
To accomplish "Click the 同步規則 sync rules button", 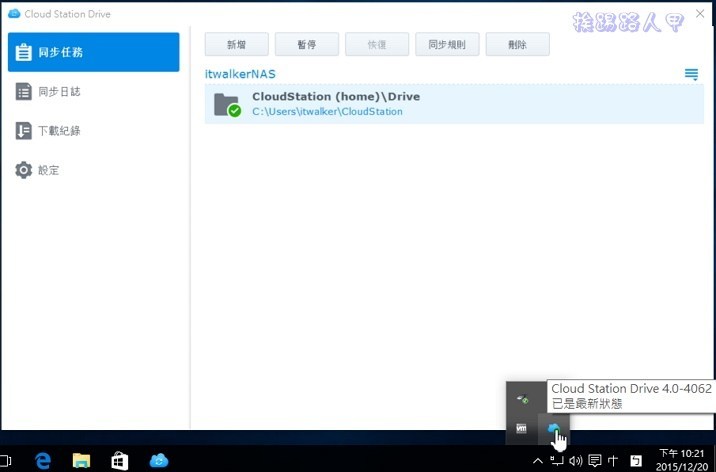I will pyautogui.click(x=447, y=44).
